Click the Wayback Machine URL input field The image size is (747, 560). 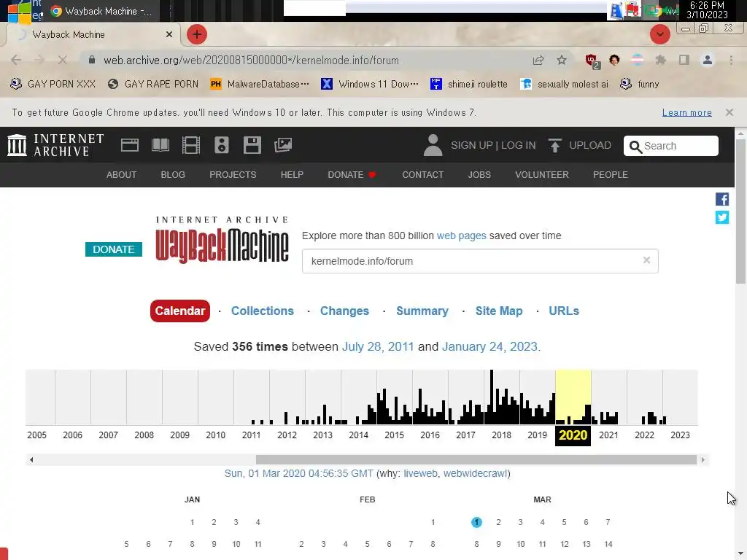coord(480,261)
